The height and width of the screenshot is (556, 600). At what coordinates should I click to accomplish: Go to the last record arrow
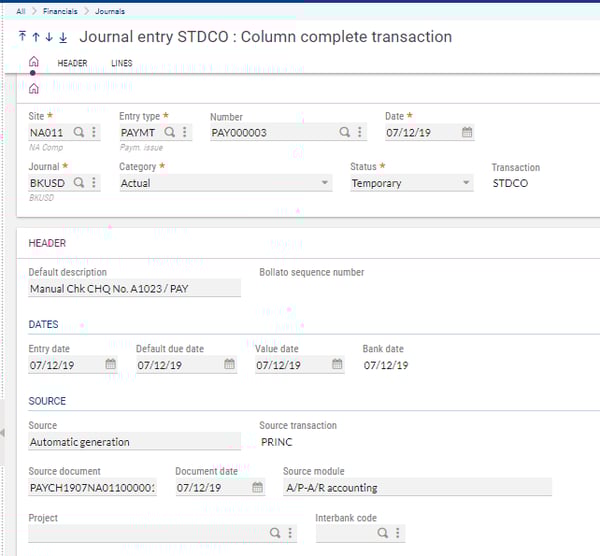coord(63,37)
